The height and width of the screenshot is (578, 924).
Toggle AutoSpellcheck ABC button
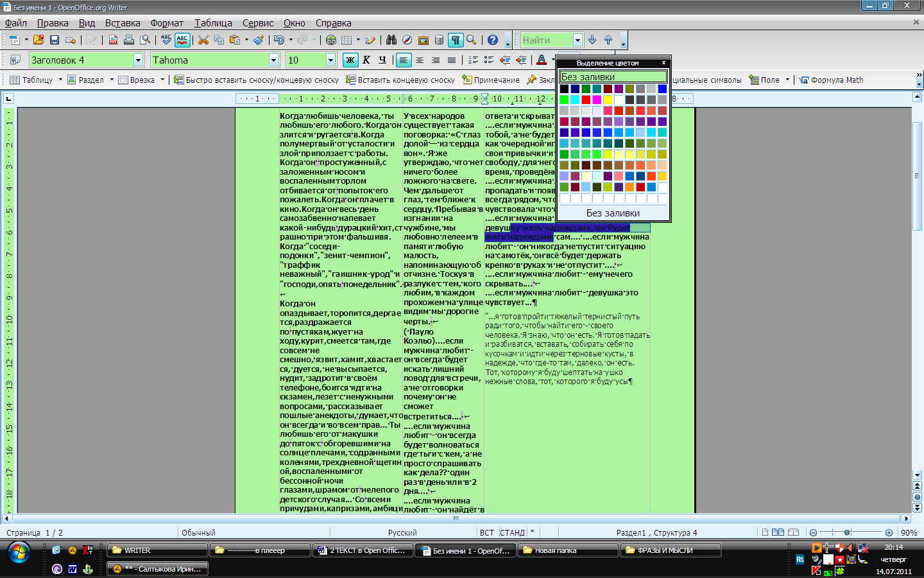tap(182, 40)
